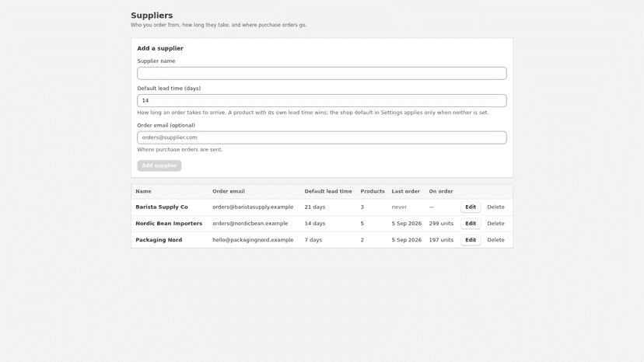Click the Order email input field
This screenshot has width=644, height=362.
[x=321, y=137]
